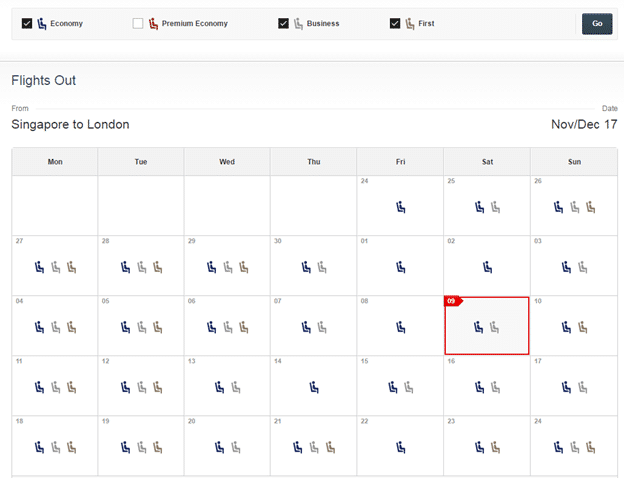
Task: Click the Flights Out heading
Action: click(x=43, y=80)
